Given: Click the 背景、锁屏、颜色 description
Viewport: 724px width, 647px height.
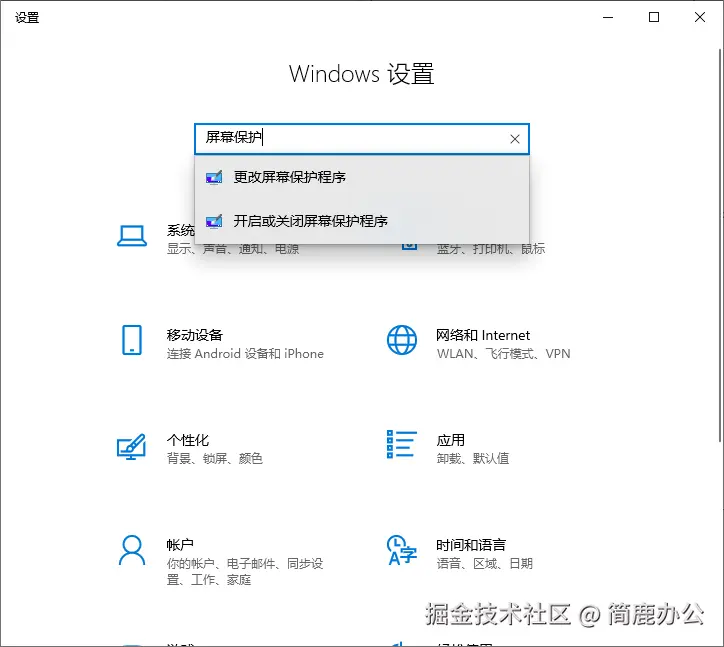Looking at the screenshot, I should tap(215, 459).
